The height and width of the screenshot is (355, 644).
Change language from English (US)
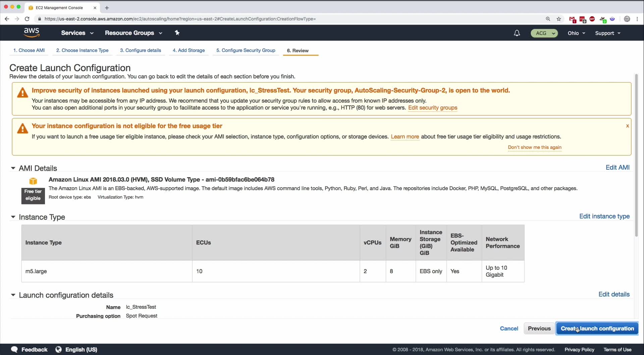click(x=81, y=350)
